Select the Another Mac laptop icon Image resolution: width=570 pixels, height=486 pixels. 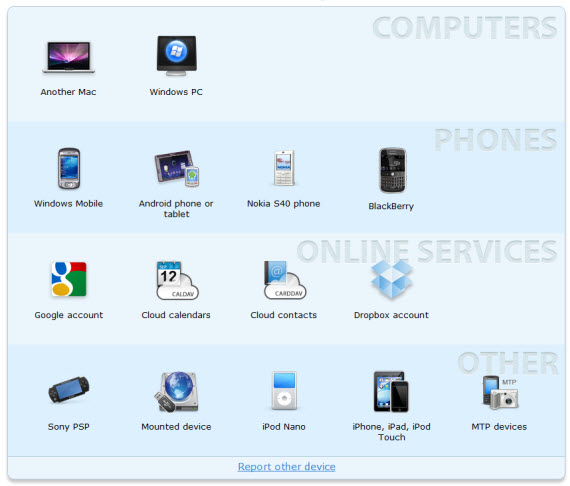point(68,57)
